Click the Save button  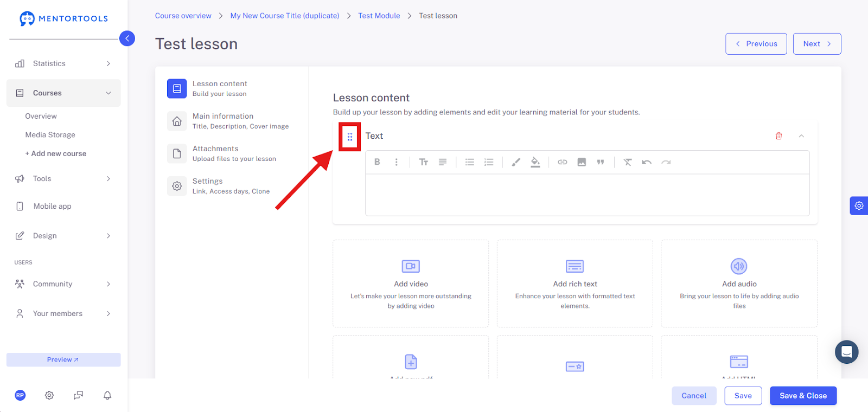coord(743,396)
